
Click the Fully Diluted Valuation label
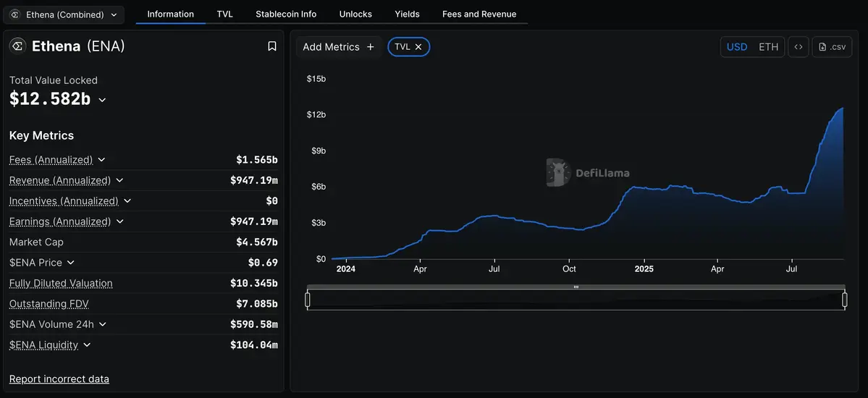(x=61, y=284)
